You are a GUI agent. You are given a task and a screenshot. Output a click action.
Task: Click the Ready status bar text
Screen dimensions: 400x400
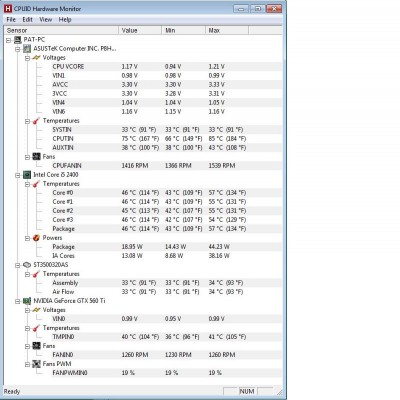pyautogui.click(x=12, y=391)
